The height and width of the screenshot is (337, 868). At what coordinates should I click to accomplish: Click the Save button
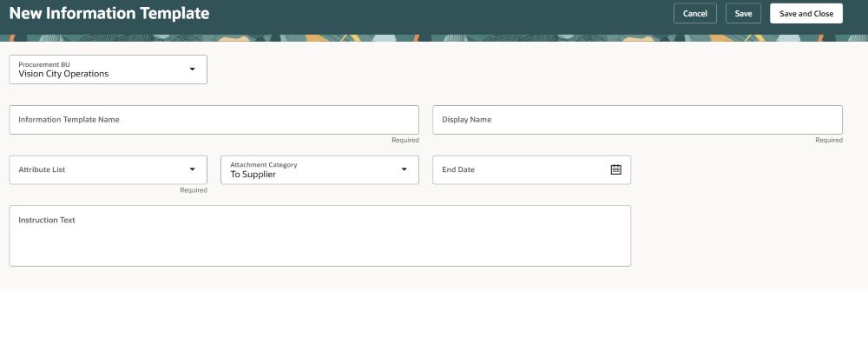tap(743, 14)
